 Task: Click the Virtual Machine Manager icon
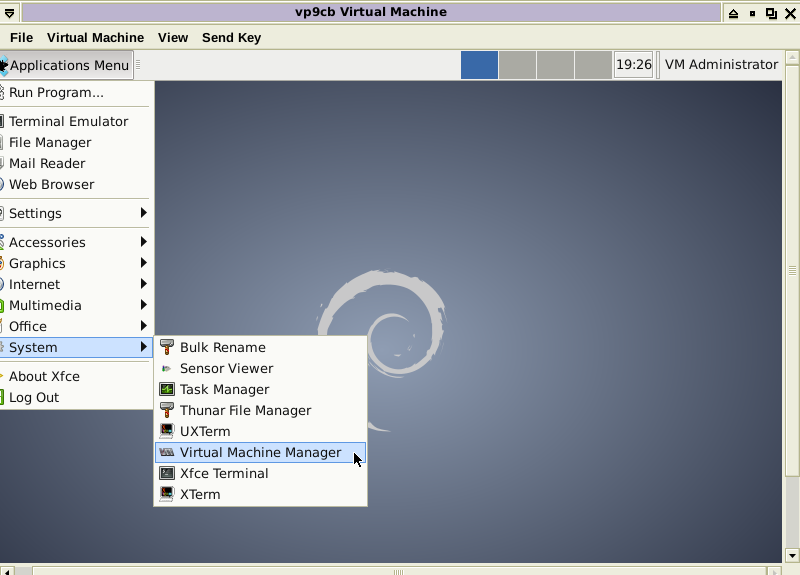167,452
